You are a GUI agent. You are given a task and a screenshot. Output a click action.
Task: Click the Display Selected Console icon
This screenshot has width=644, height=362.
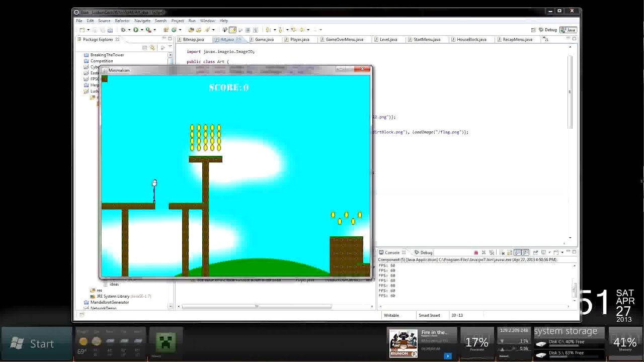click(543, 252)
